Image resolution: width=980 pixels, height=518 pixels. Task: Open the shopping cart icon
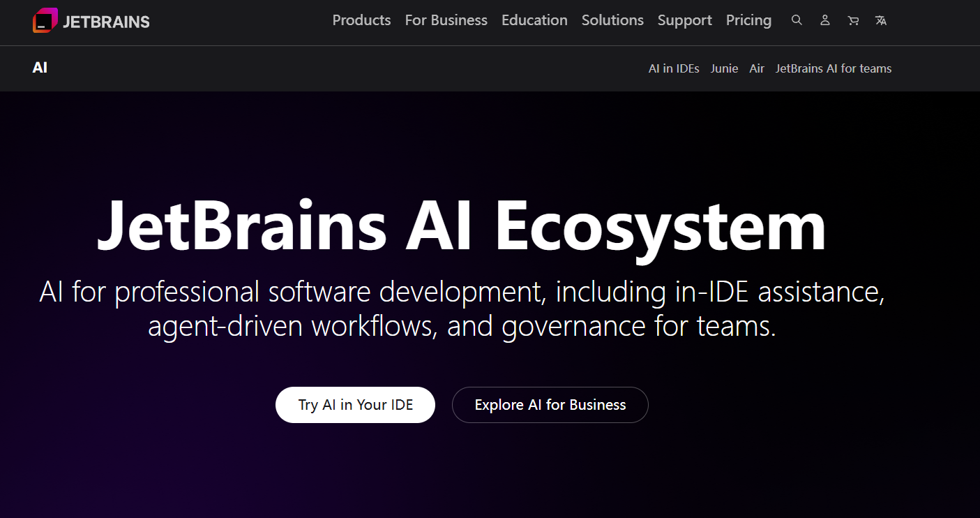click(x=853, y=20)
